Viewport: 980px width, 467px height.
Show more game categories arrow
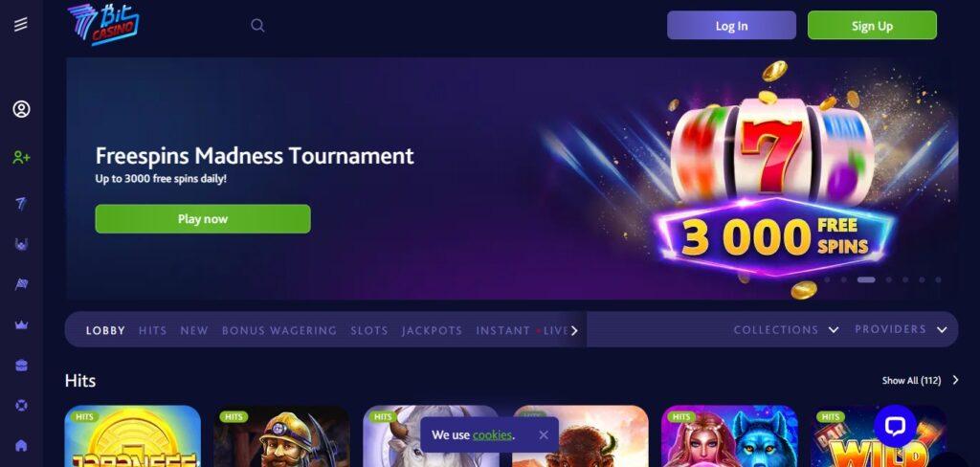pyautogui.click(x=574, y=331)
